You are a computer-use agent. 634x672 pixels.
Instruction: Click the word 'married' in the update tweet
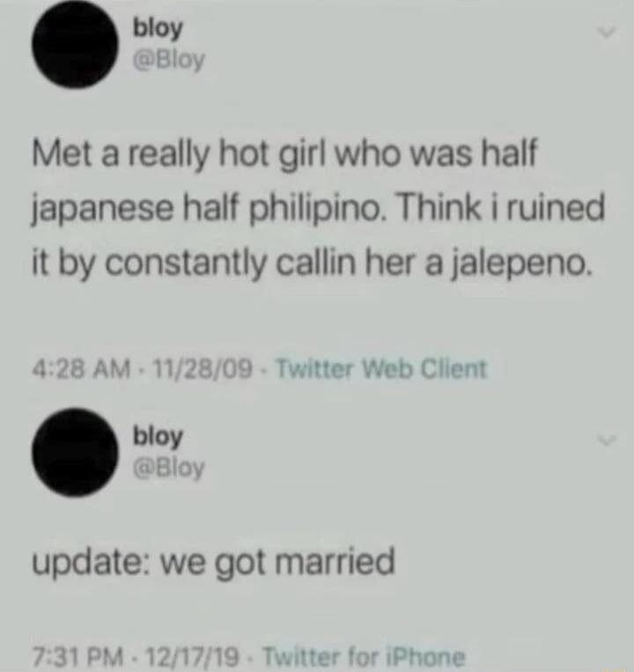coord(335,561)
